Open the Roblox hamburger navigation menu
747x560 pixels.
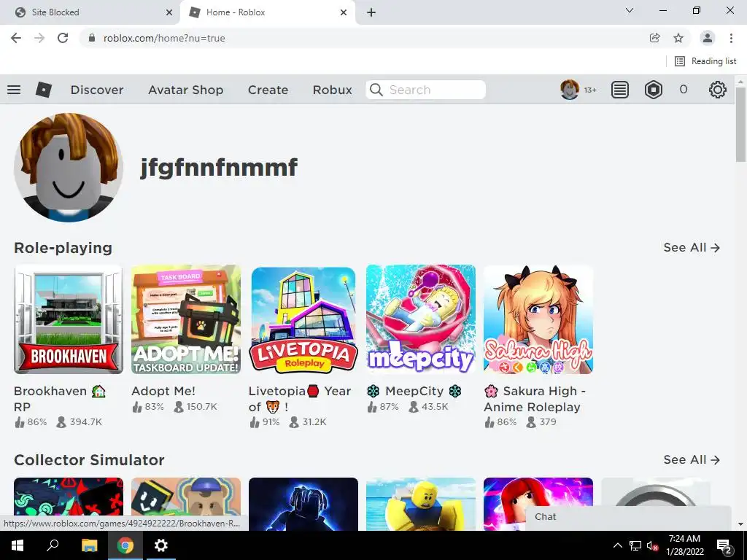click(x=14, y=90)
